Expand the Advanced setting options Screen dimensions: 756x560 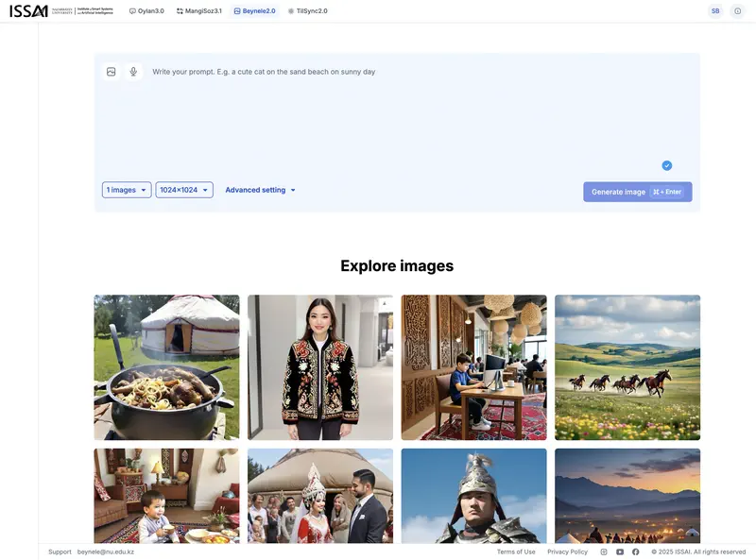coord(258,189)
